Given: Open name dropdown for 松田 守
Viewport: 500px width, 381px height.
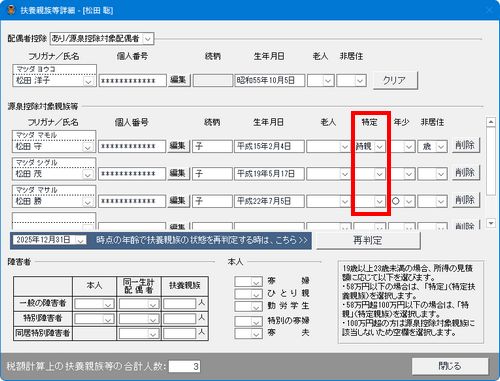Looking at the screenshot, I should [88, 147].
